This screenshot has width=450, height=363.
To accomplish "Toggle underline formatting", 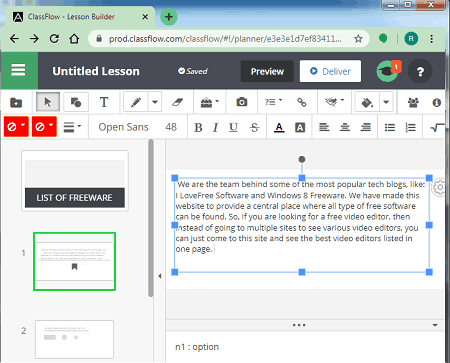I will coord(233,127).
